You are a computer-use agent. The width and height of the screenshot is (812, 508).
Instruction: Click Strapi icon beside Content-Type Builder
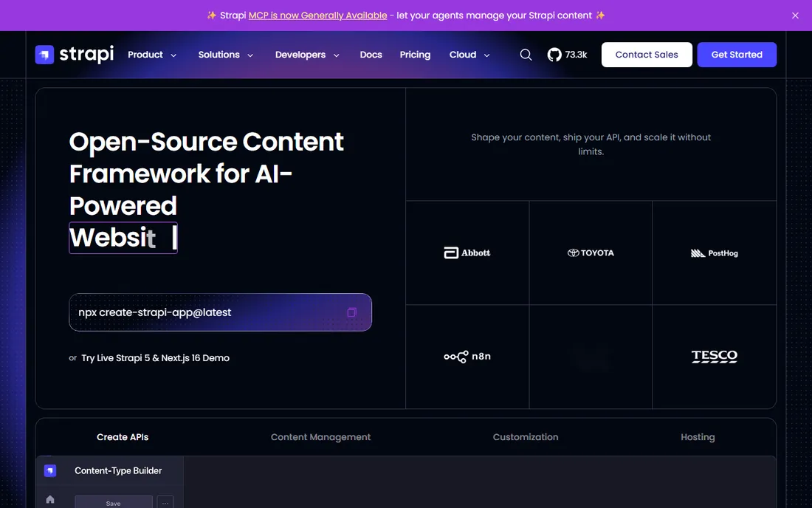(49, 470)
